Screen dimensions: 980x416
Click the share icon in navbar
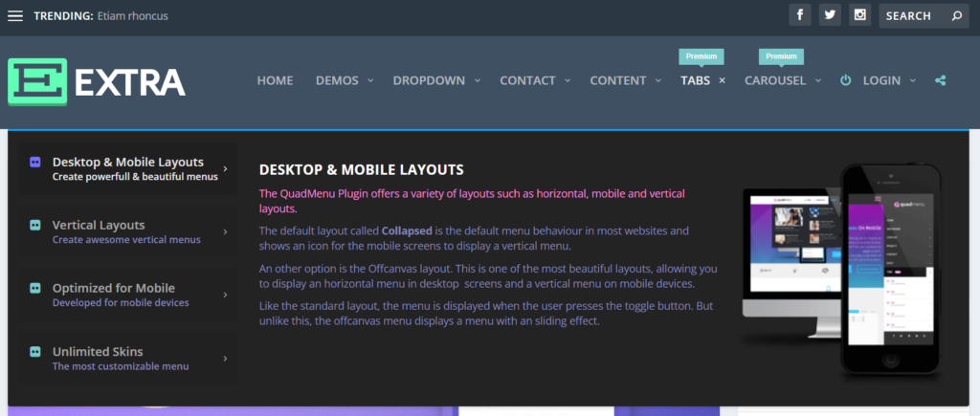click(940, 80)
